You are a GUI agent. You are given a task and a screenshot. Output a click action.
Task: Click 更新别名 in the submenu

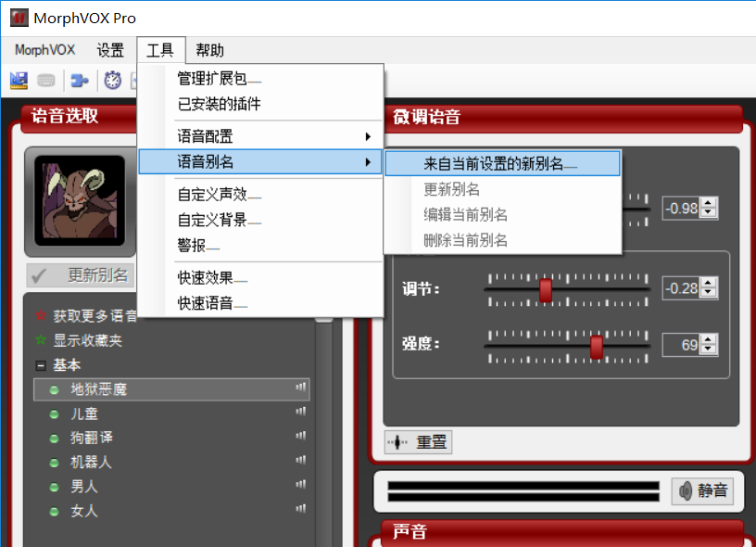(502, 189)
